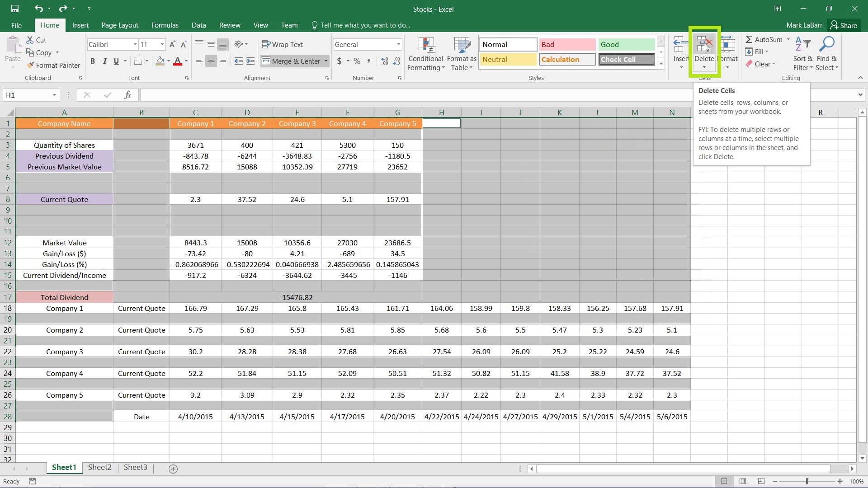Click the Home ribbon tab
Screen dimensions: 868x488
(49, 25)
